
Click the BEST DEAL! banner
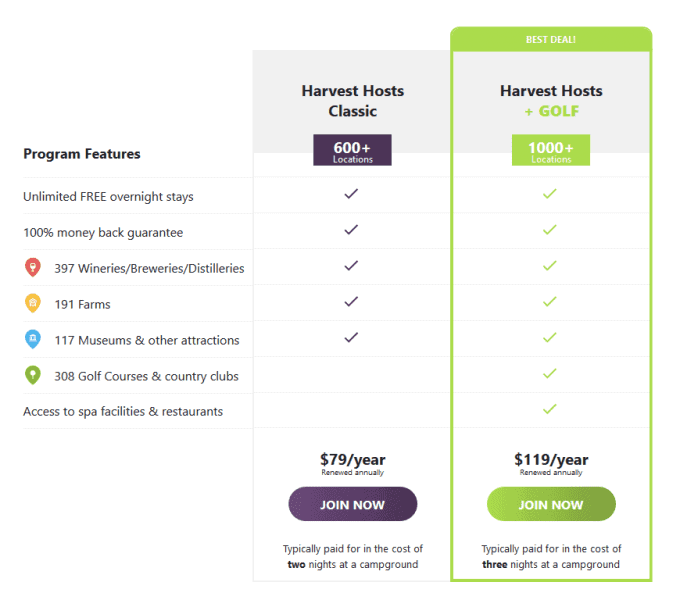551,39
